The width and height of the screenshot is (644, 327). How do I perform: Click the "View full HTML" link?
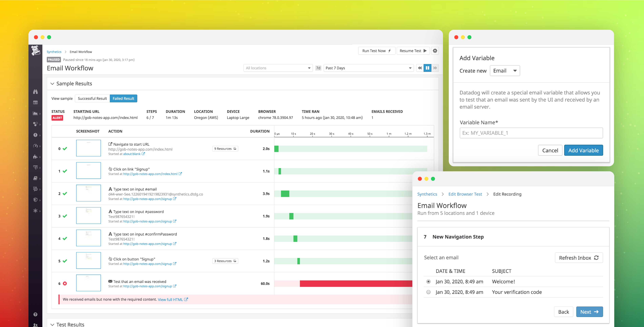pyautogui.click(x=171, y=299)
